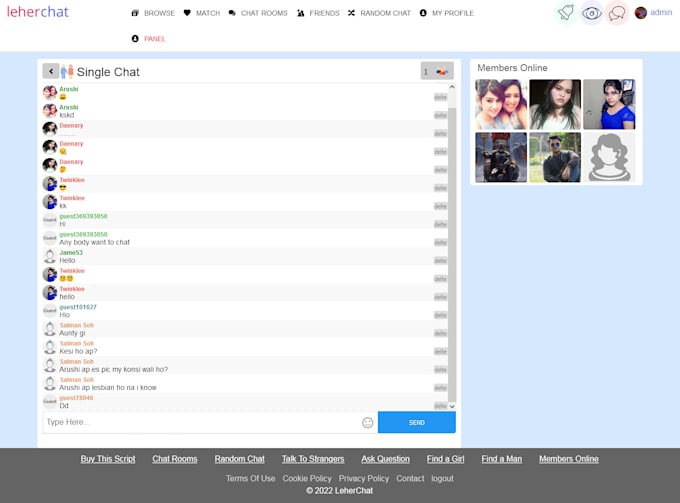680x503 pixels.
Task: Delete Arushi's first message
Action: pos(440,97)
